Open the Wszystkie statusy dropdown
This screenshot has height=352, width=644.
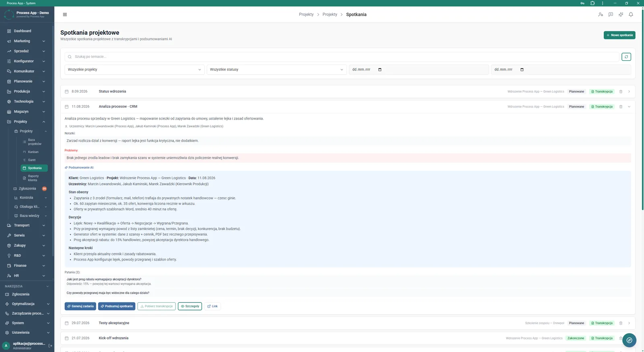point(277,70)
